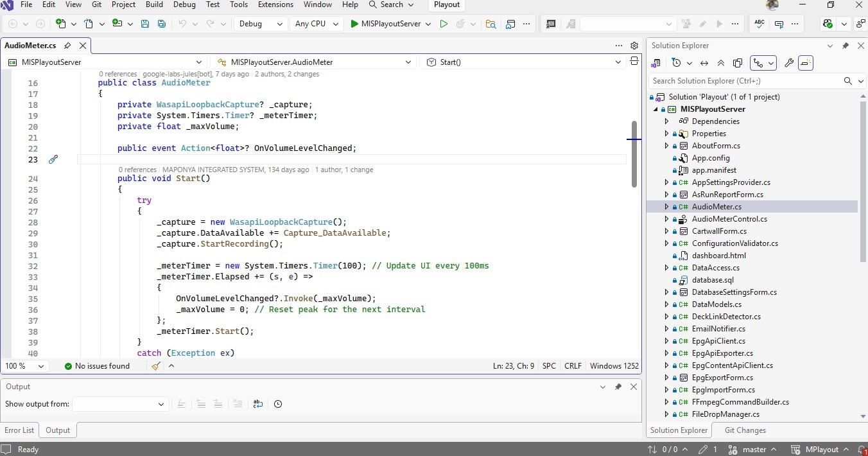This screenshot has width=868, height=456.
Task: Open the Build menu
Action: pyautogui.click(x=154, y=4)
